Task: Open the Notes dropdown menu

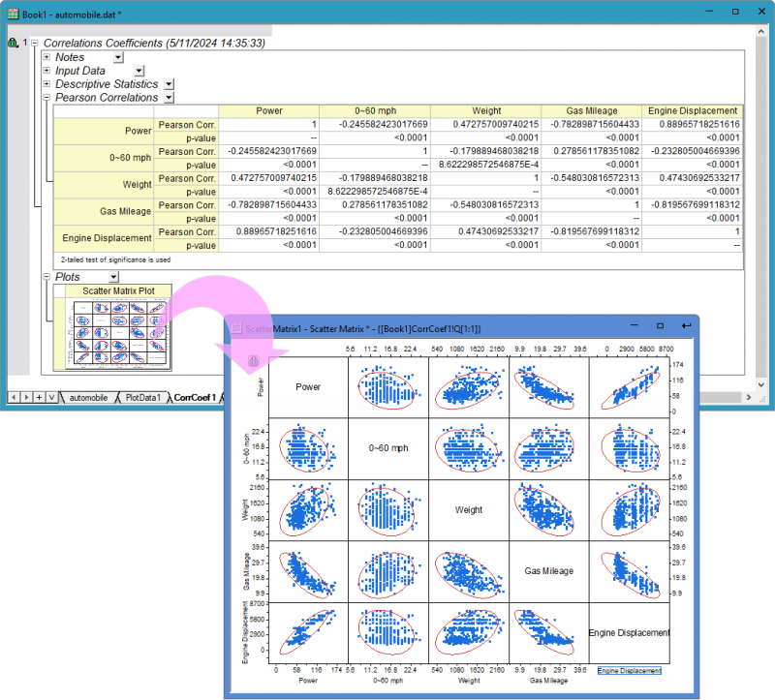Action: pos(117,57)
